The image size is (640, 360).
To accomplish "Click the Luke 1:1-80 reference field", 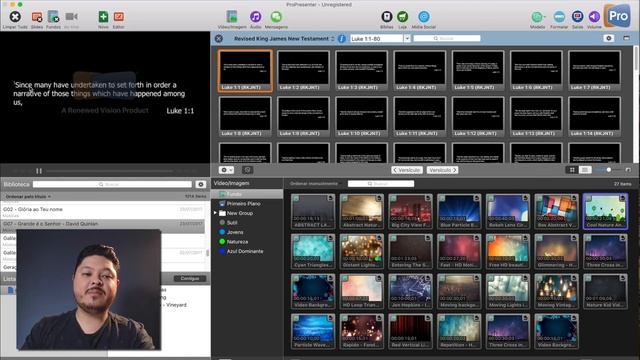I will coord(377,38).
